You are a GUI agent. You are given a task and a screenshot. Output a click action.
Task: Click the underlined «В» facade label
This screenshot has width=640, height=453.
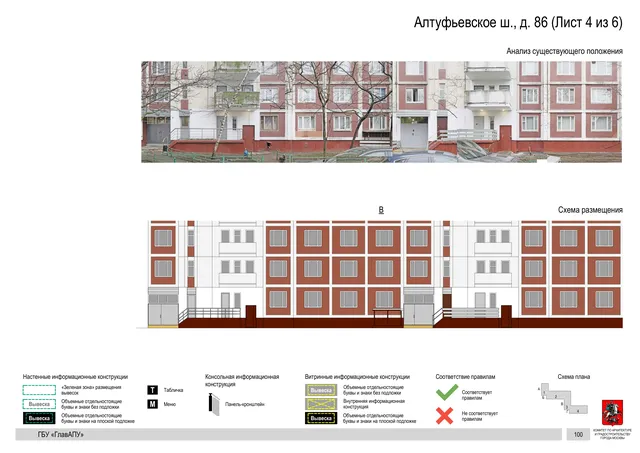point(381,210)
